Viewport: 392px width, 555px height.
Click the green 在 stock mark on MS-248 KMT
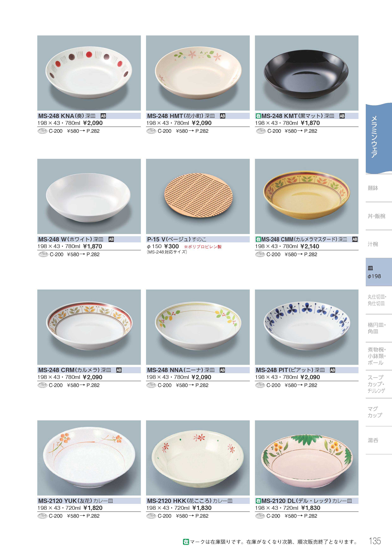[258, 116]
